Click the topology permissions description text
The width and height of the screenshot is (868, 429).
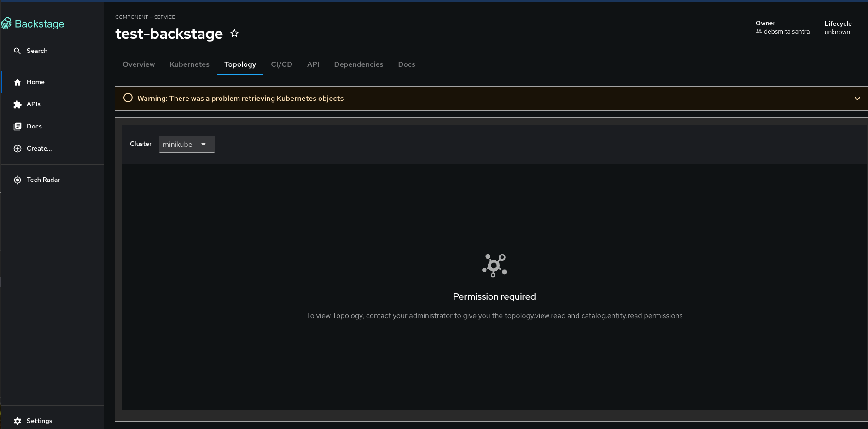click(x=495, y=316)
